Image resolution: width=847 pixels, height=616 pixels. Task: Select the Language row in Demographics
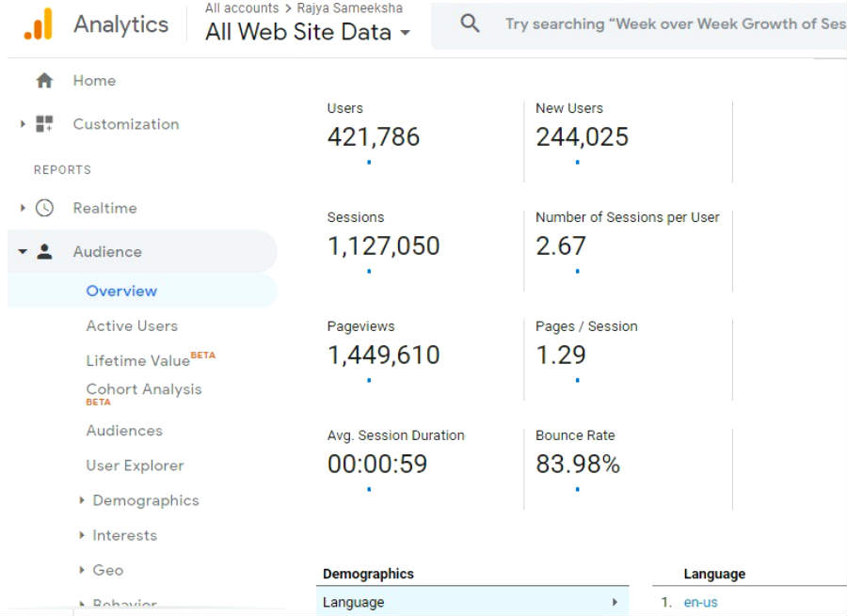[x=472, y=602]
